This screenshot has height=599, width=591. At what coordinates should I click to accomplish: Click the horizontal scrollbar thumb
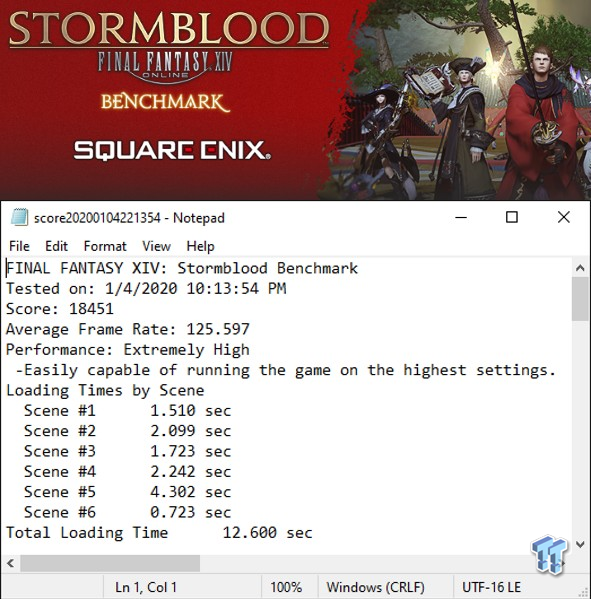tap(110, 563)
